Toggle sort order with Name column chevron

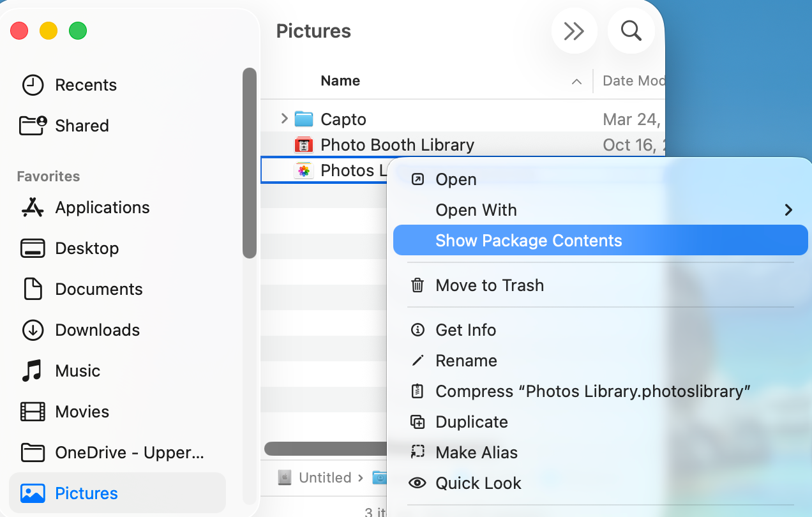tap(576, 82)
